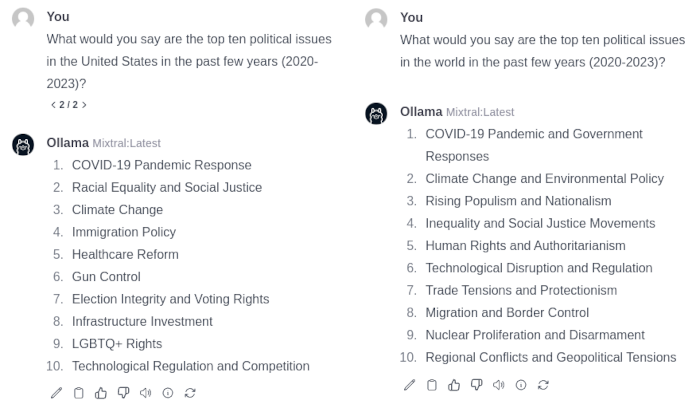Copy the United States issues response
This screenshot has width=700, height=406.
(79, 393)
